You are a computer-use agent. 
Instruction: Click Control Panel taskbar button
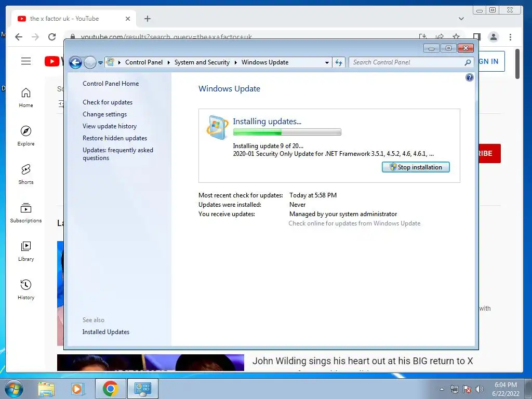coord(142,389)
